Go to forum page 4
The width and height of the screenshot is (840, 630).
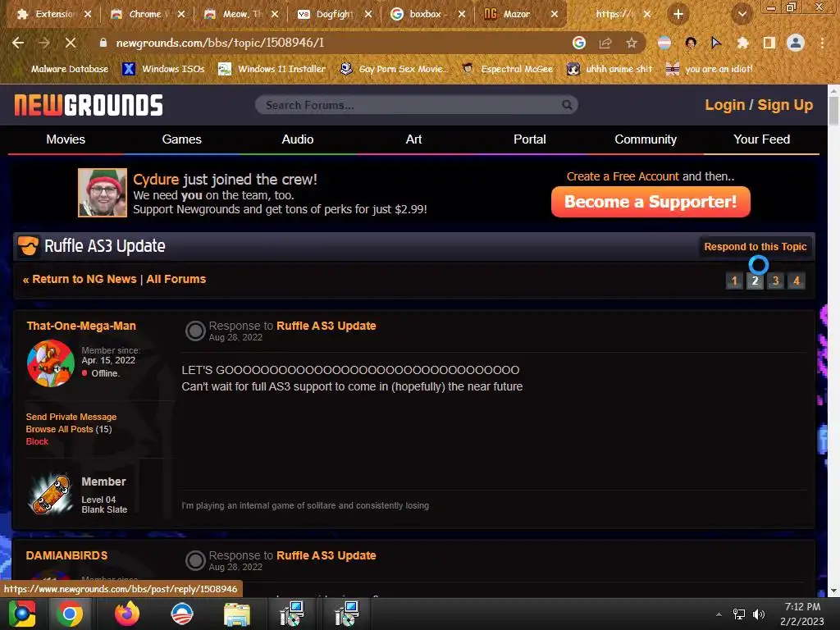(796, 281)
